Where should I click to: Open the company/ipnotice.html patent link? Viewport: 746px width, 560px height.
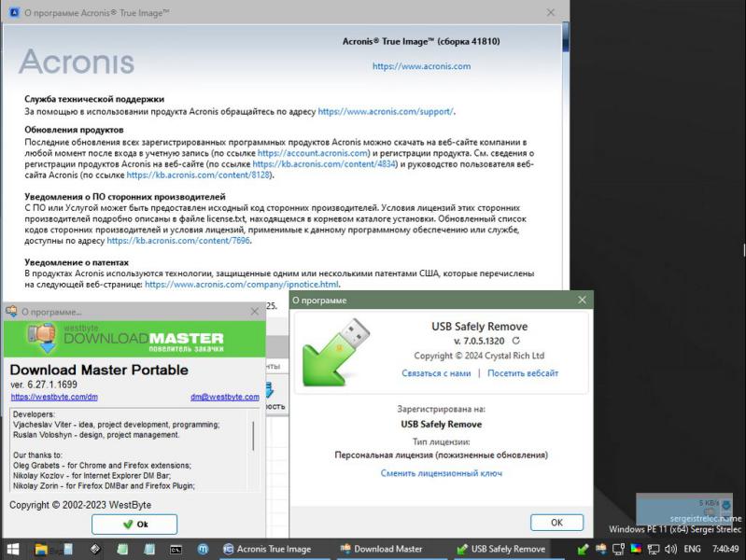(242, 285)
